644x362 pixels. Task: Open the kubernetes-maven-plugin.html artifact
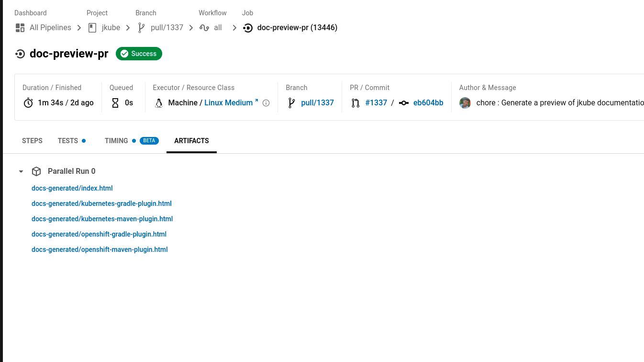[102, 219]
